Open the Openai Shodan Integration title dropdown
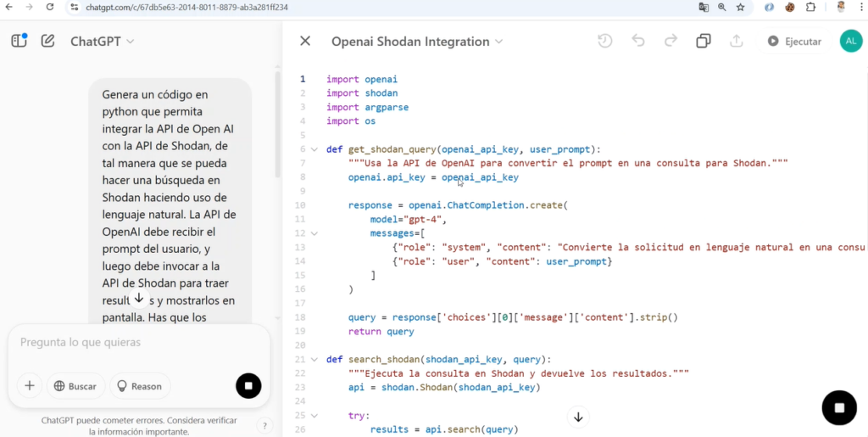The height and width of the screenshot is (437, 868). 417,42
